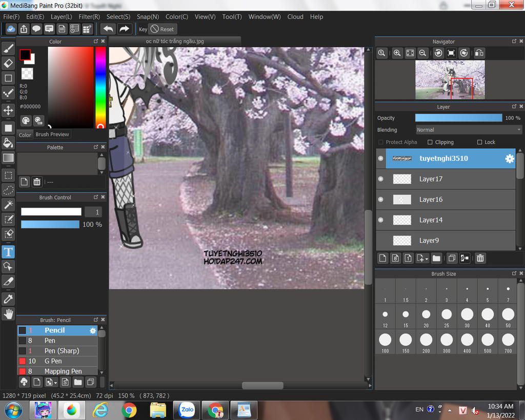Undock the Brush Control panel
This screenshot has width=525, height=420.
[96, 197]
